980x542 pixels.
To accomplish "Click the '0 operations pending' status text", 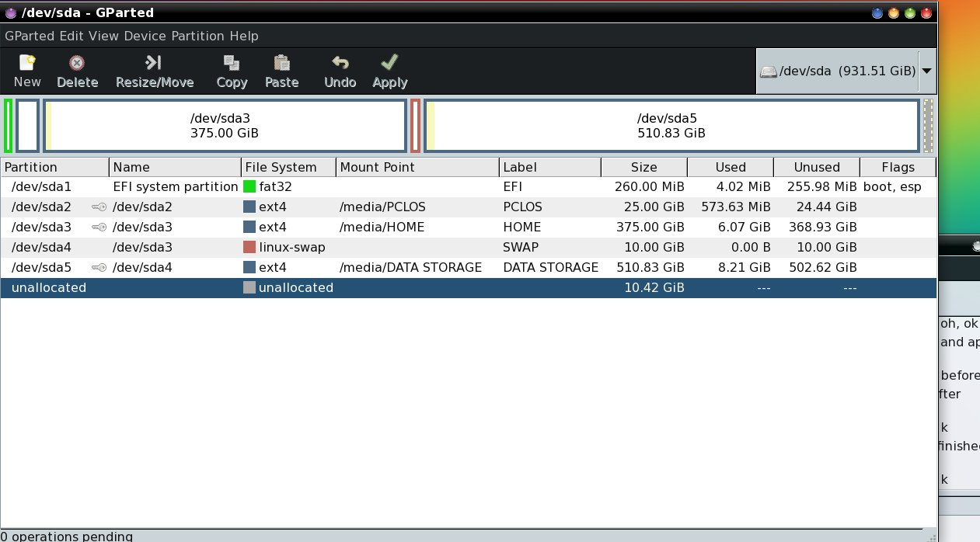I will (66, 536).
